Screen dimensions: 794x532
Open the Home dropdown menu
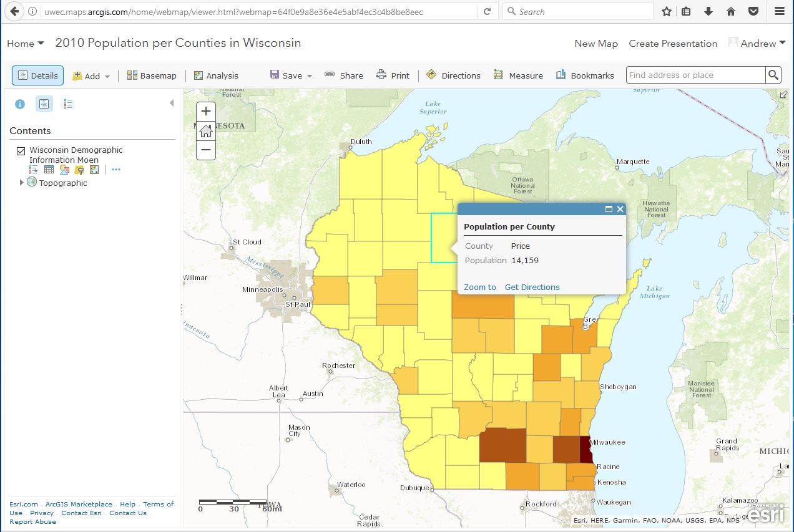[x=26, y=43]
